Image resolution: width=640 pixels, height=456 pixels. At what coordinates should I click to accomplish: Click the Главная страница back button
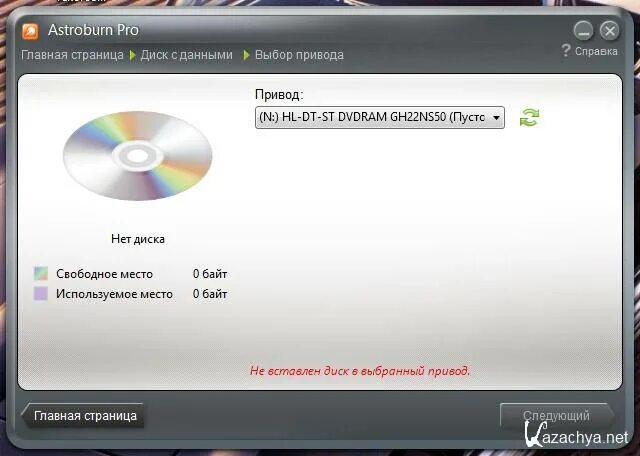tap(83, 416)
